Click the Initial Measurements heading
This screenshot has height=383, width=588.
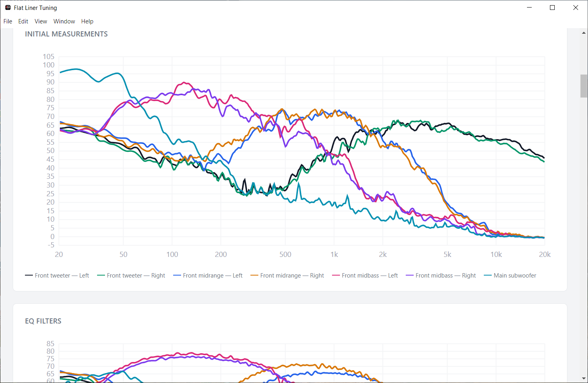coord(67,34)
